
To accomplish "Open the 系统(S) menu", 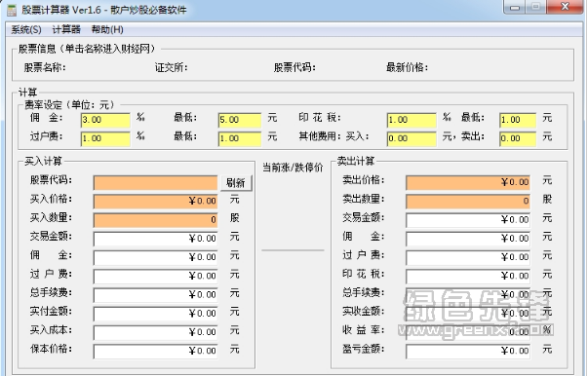I will click(x=26, y=29).
